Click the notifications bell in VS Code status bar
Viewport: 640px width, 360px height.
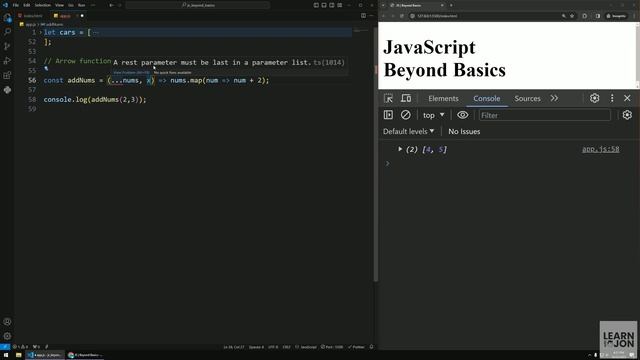371,347
